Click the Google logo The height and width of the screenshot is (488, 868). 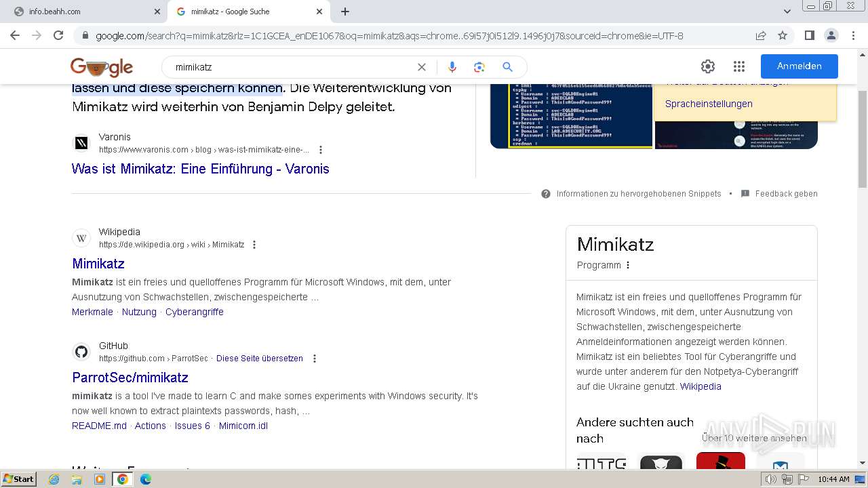(102, 67)
